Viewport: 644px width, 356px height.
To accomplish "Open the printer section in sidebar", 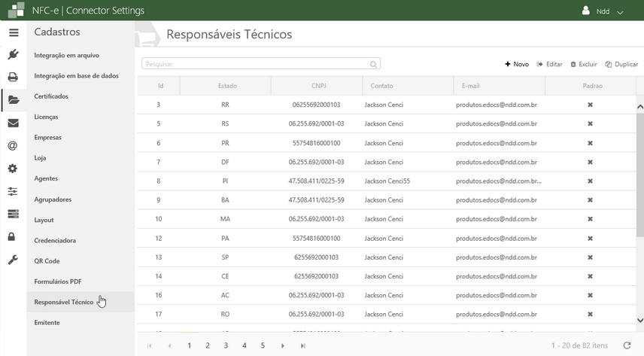I will [x=13, y=77].
